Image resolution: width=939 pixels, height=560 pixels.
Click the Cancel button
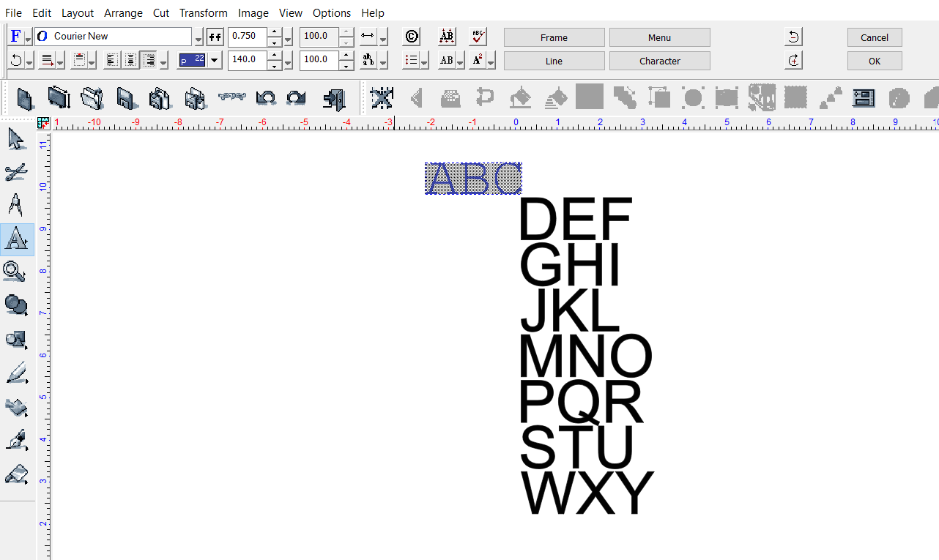pos(875,37)
